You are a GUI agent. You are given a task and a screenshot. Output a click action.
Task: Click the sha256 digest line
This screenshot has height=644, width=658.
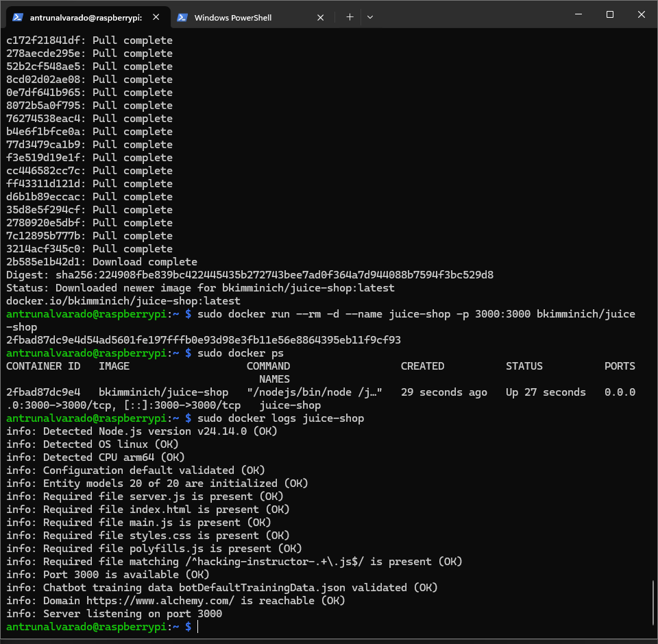[249, 275]
